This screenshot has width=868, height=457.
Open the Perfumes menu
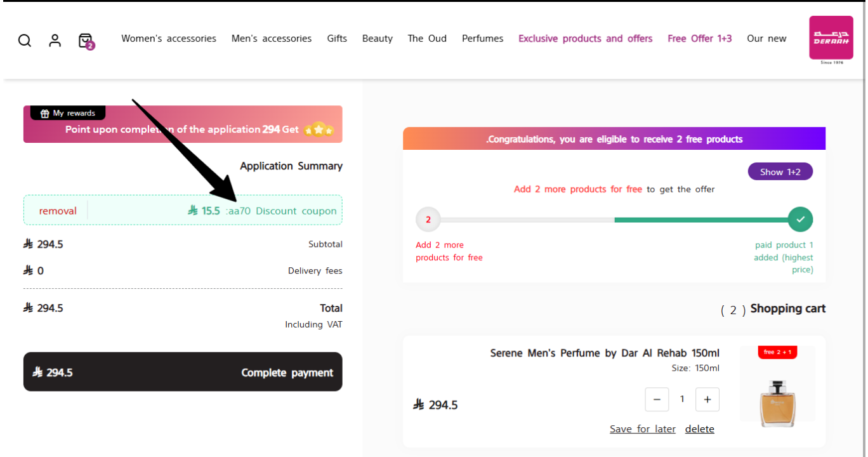pos(483,39)
